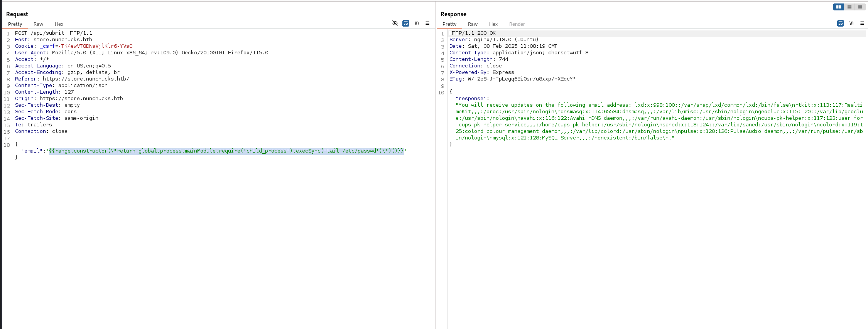Click the Accept-Language header line

click(x=63, y=66)
